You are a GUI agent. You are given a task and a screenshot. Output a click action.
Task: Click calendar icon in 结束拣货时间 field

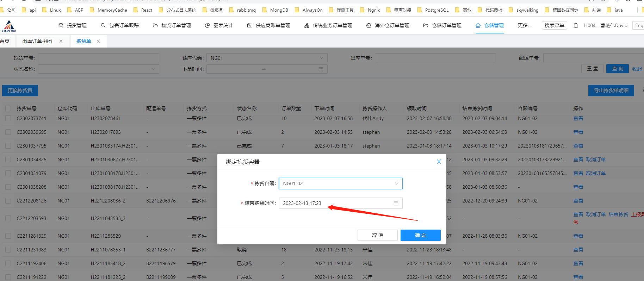click(396, 203)
